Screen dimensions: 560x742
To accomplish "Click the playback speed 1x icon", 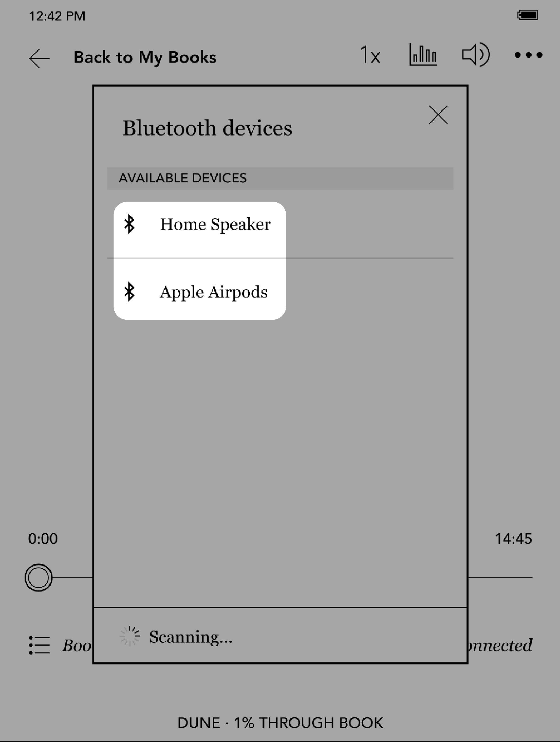I will coord(370,55).
